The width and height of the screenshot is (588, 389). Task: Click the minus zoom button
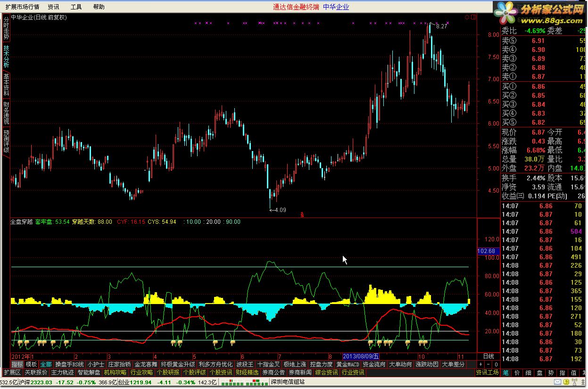488,364
